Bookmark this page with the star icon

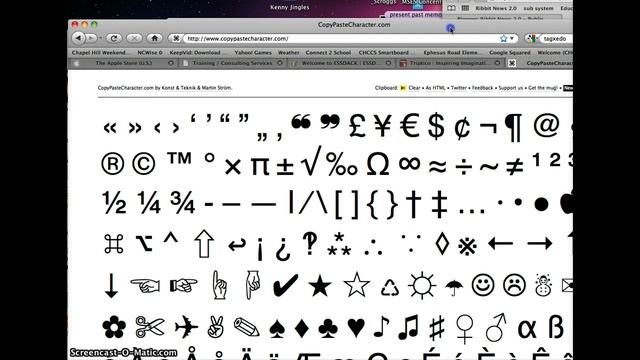tap(504, 38)
